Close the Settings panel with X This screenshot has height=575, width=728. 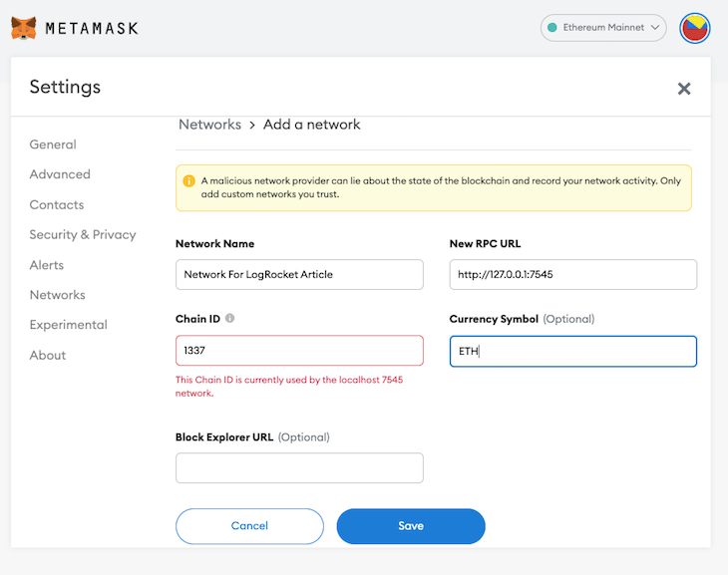click(x=684, y=88)
